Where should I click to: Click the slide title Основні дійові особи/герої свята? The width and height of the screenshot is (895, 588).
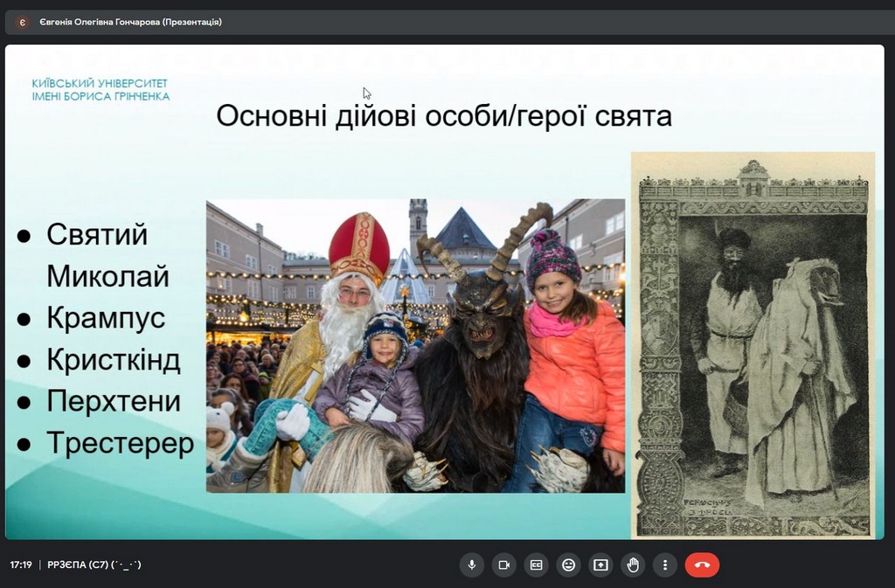(x=444, y=116)
